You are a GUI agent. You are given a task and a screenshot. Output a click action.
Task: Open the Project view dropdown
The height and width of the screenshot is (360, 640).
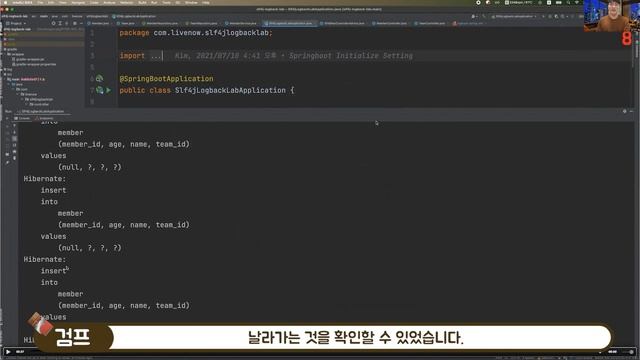16,23
